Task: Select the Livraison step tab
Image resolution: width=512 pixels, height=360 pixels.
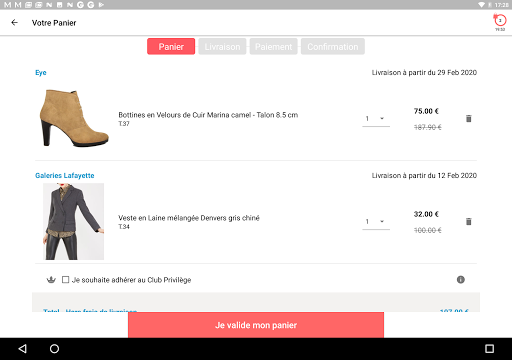Action: pos(222,46)
